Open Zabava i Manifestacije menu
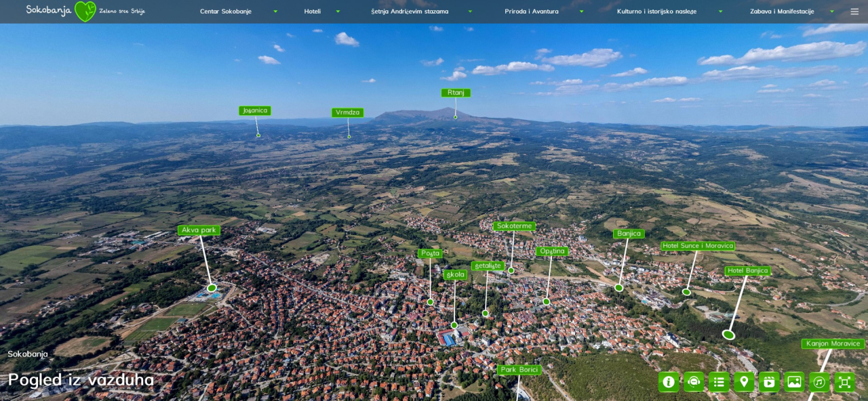The image size is (868, 401). click(x=792, y=12)
